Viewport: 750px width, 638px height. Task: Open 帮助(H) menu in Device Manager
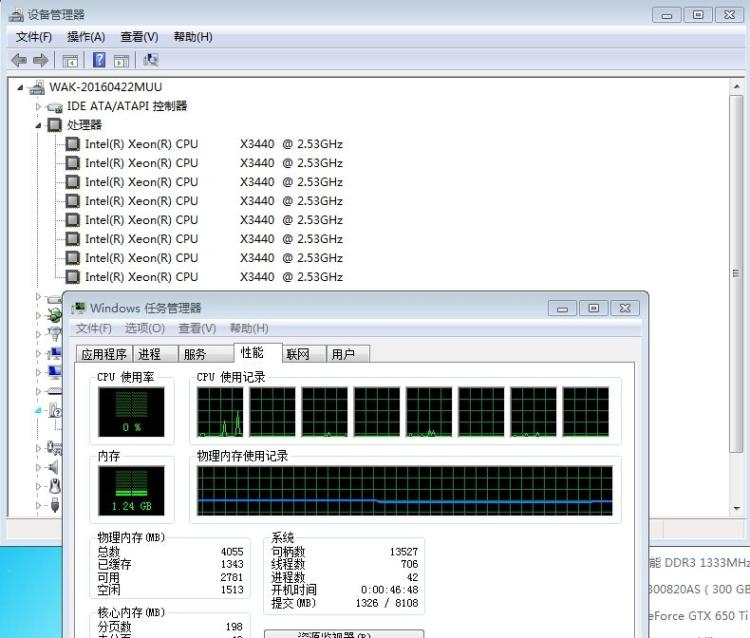click(193, 37)
